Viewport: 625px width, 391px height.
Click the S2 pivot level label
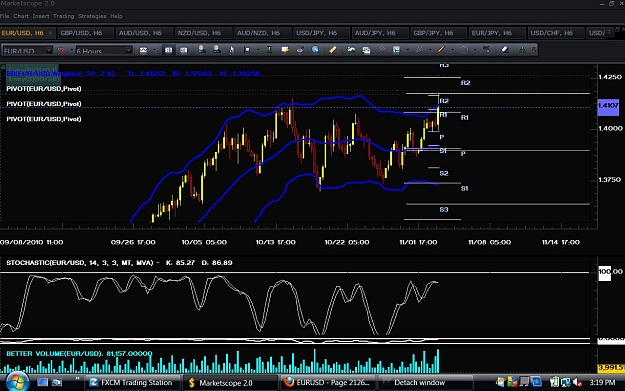point(444,173)
